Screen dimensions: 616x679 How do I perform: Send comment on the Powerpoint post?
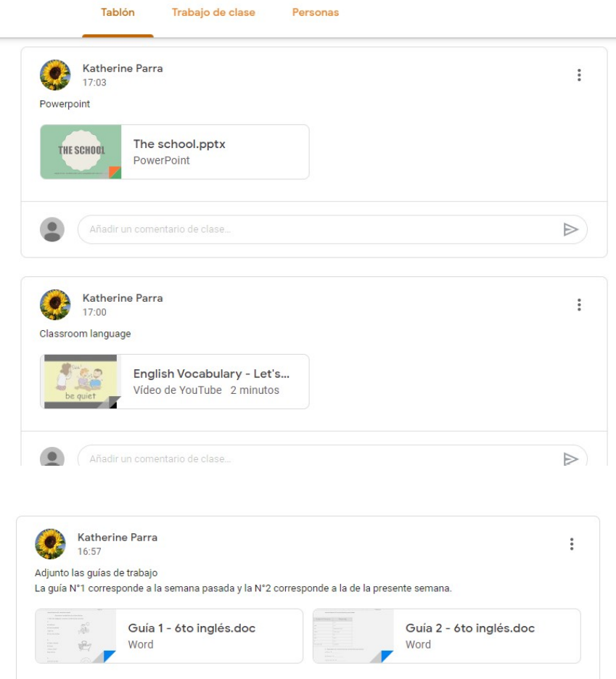pos(570,229)
